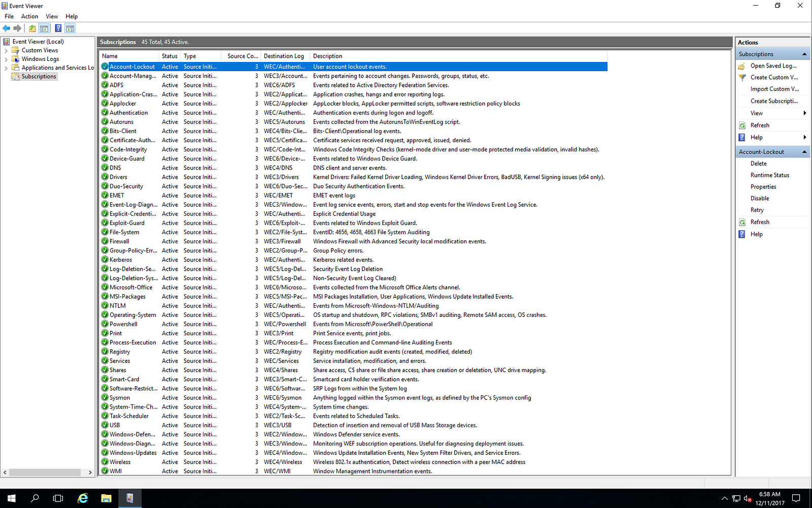Click the toolbar Help question mark icon
Image resolution: width=812 pixels, height=508 pixels.
(x=58, y=28)
